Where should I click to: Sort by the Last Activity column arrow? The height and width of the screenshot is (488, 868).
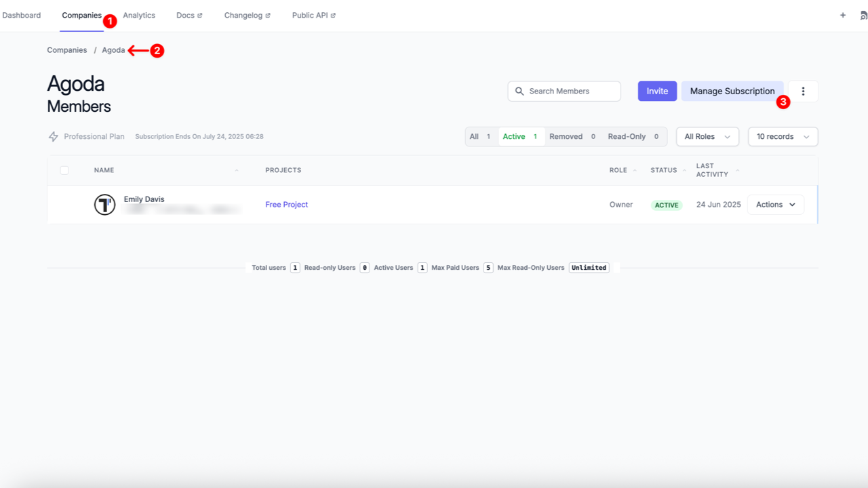[738, 171]
